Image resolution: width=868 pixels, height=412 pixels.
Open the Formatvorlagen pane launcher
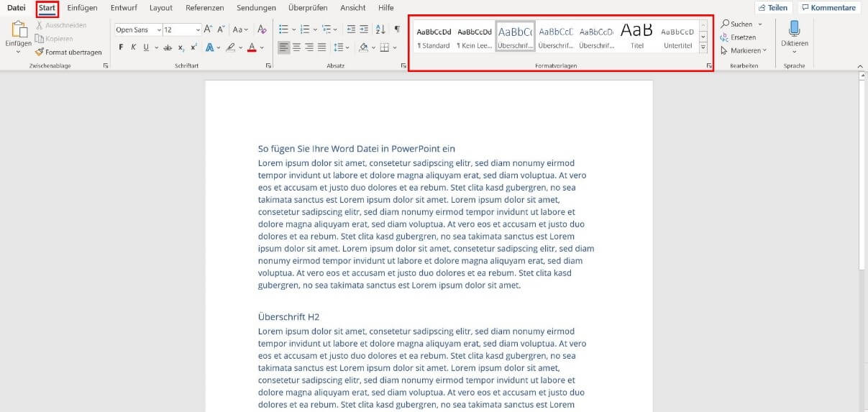[x=709, y=65]
